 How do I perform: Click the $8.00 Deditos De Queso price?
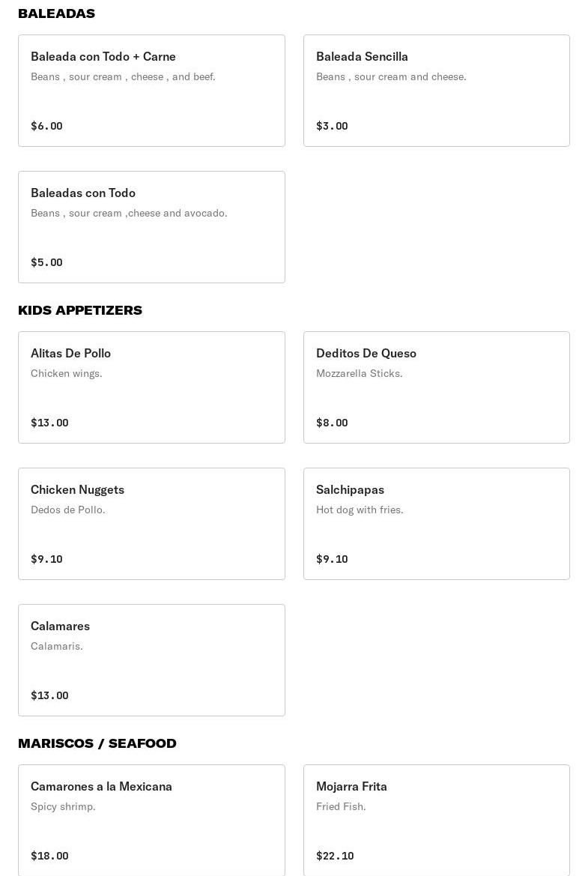[x=332, y=423]
